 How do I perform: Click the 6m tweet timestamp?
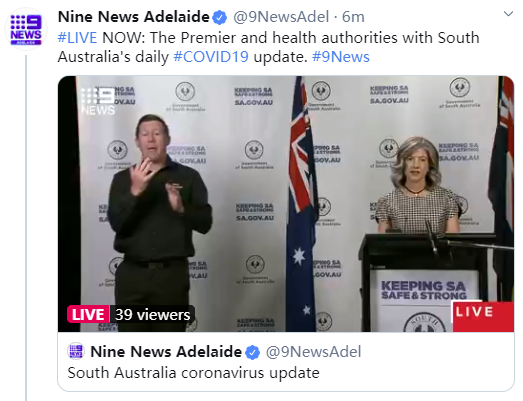pos(353,17)
